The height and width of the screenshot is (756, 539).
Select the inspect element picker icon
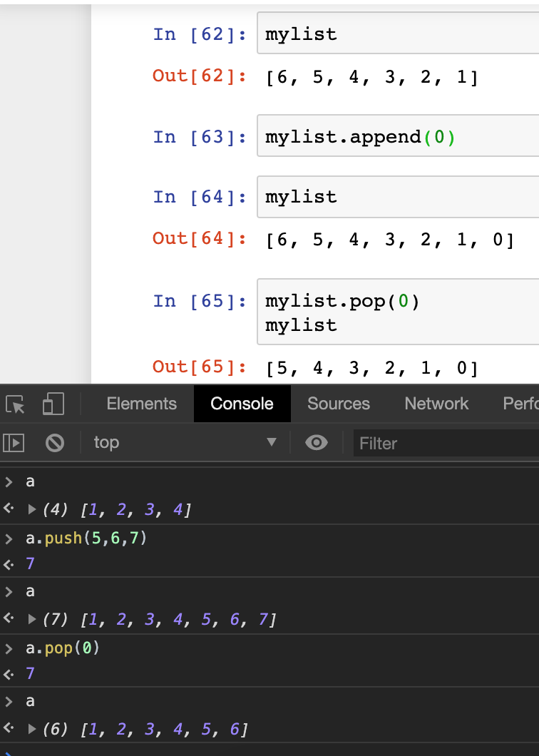pos(16,404)
